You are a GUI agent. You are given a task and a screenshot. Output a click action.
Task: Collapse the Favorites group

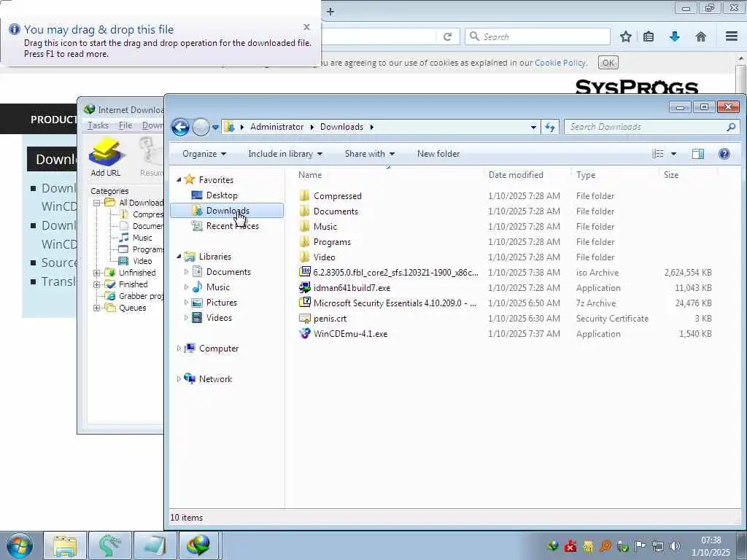point(179,180)
